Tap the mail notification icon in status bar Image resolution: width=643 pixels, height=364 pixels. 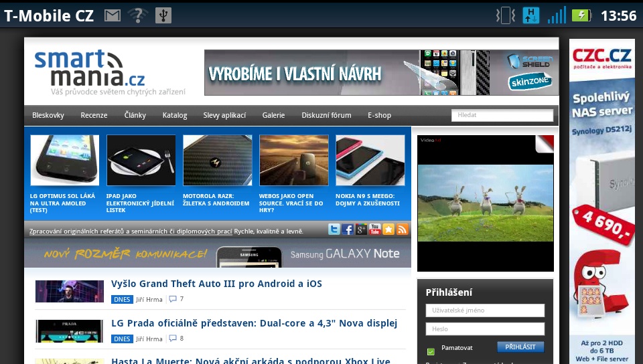coord(113,15)
